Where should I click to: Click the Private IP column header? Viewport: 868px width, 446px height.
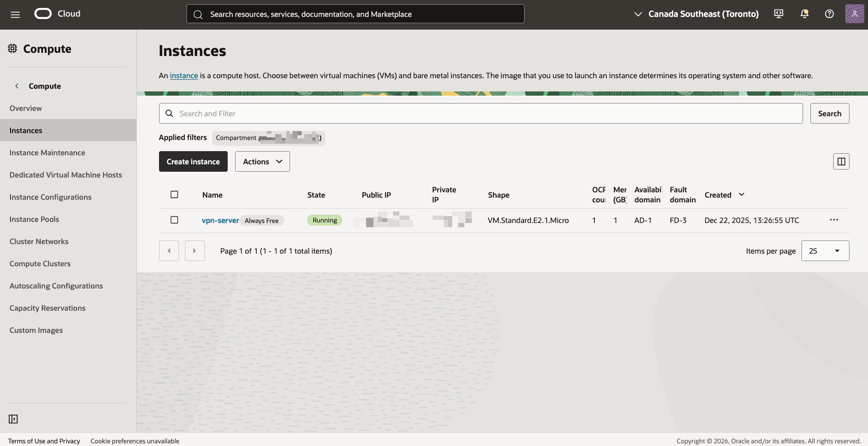click(x=444, y=194)
